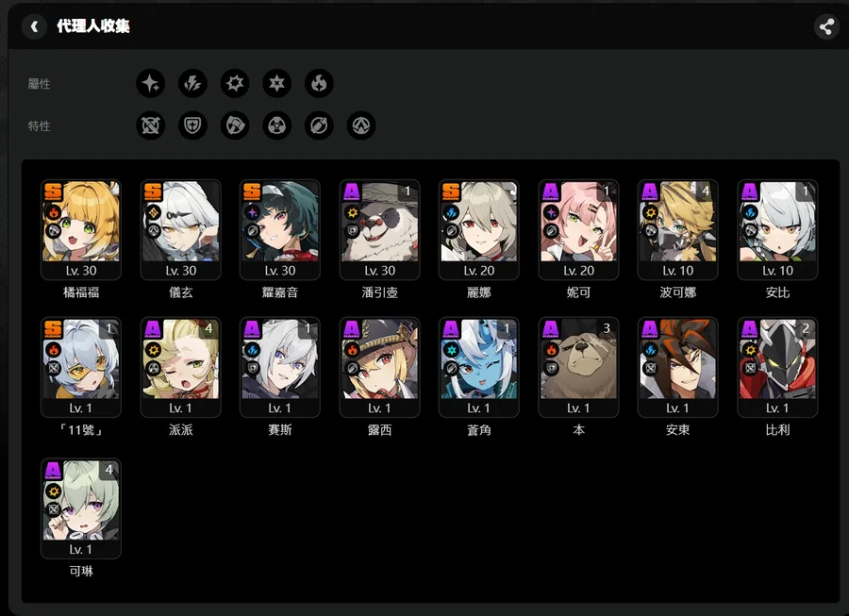
Task: Open agent card 儀玄
Action: click(181, 230)
